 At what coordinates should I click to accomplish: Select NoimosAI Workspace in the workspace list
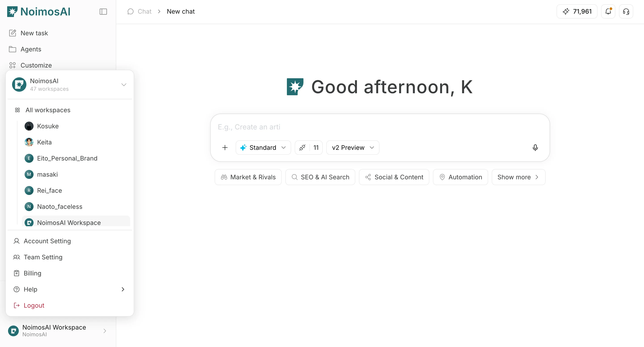click(76, 221)
